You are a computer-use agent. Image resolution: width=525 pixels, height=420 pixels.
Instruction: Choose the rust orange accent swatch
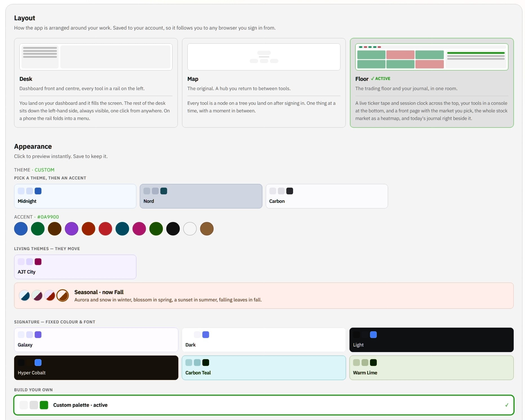[88, 229]
